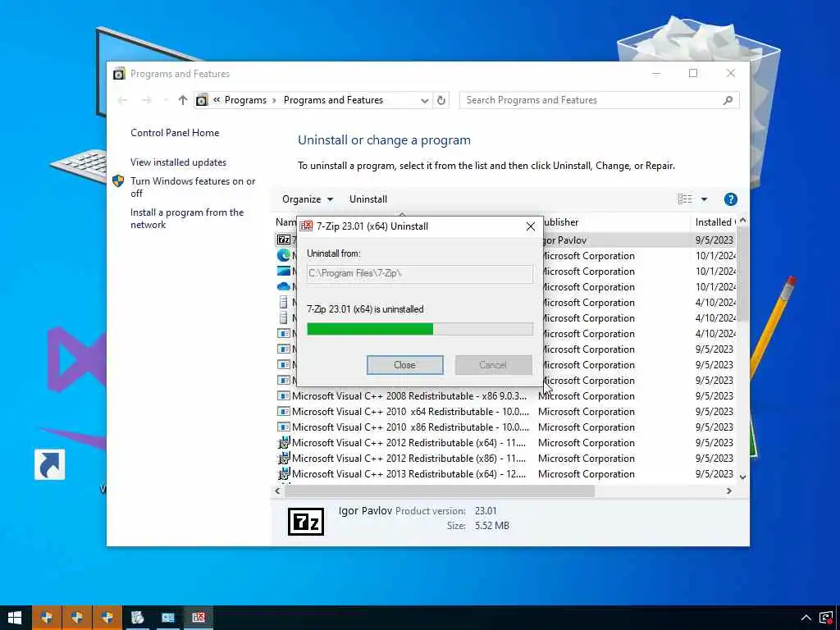Select the Programs and Features breadcrumb
840x630 pixels.
tap(333, 100)
